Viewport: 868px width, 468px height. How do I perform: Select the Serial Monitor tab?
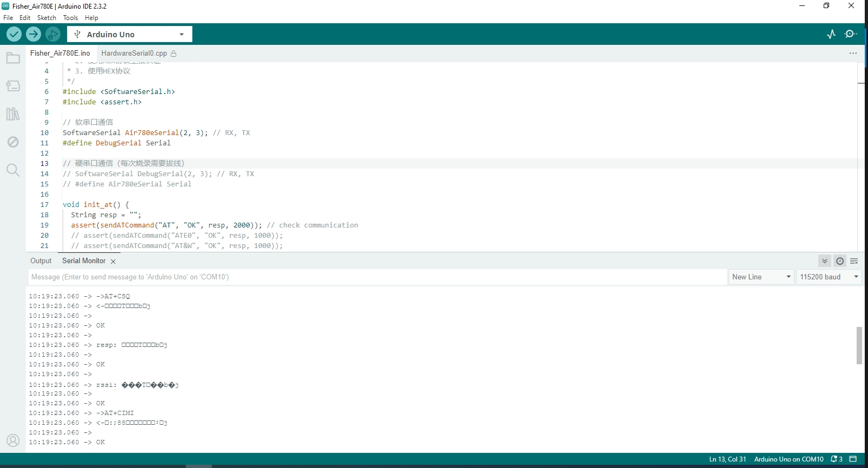[84, 261]
